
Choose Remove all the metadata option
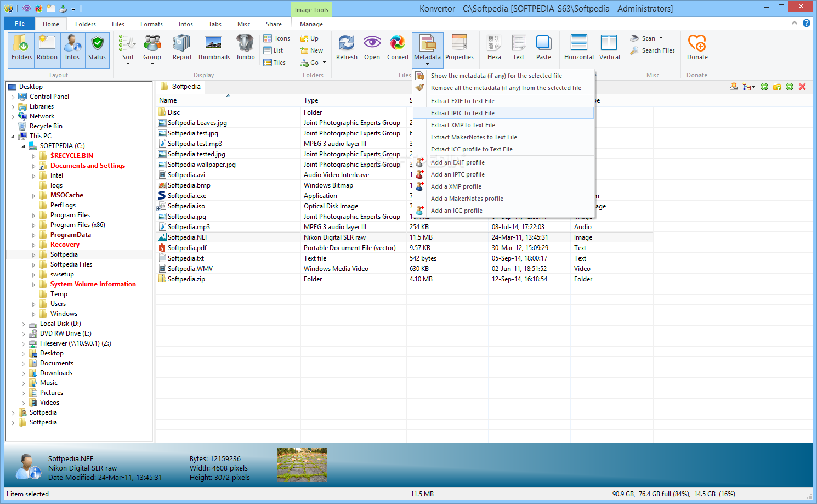503,88
